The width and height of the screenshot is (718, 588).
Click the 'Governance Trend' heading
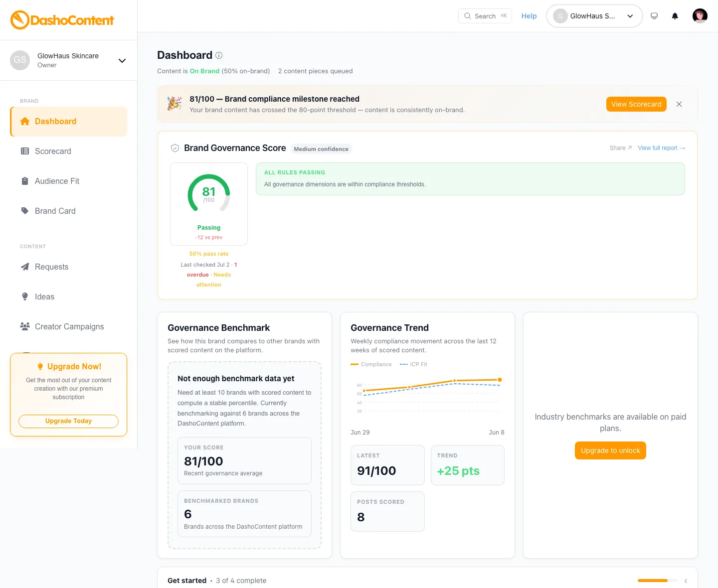click(389, 327)
